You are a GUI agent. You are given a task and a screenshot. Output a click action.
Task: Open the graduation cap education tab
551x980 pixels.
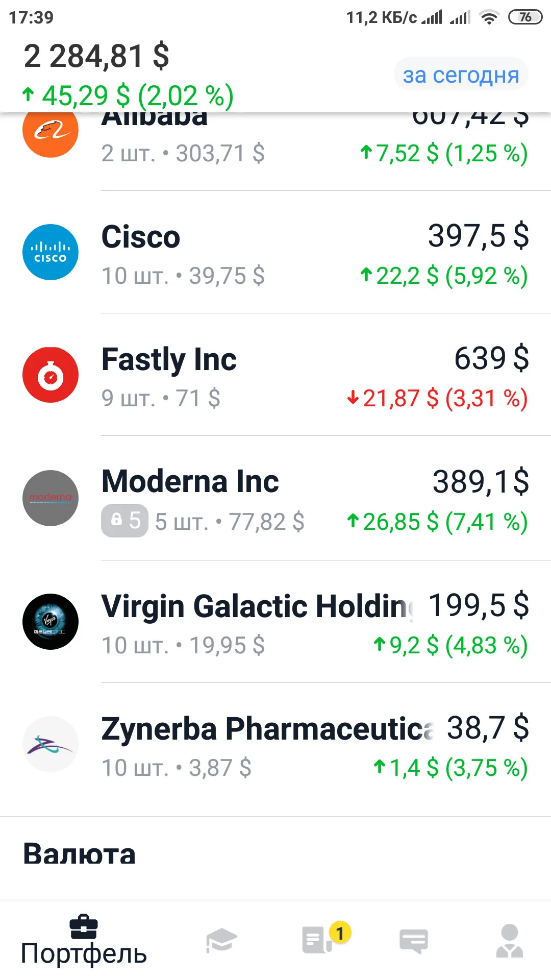click(221, 940)
